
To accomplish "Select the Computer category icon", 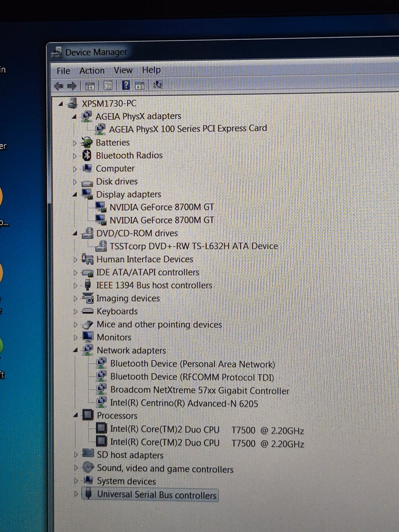I will click(87, 168).
